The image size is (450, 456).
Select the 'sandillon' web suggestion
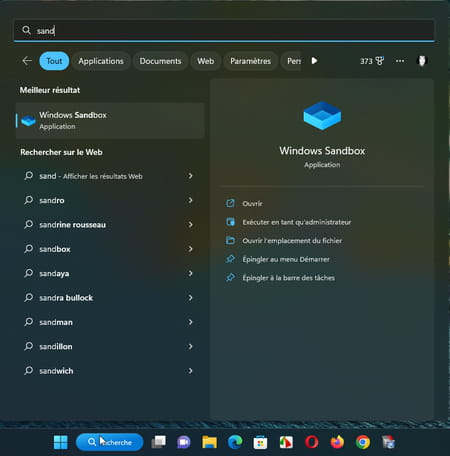pos(110,346)
